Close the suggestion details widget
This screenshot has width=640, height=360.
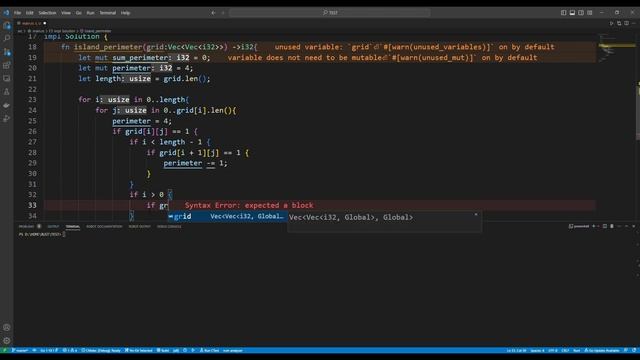(x=476, y=214)
